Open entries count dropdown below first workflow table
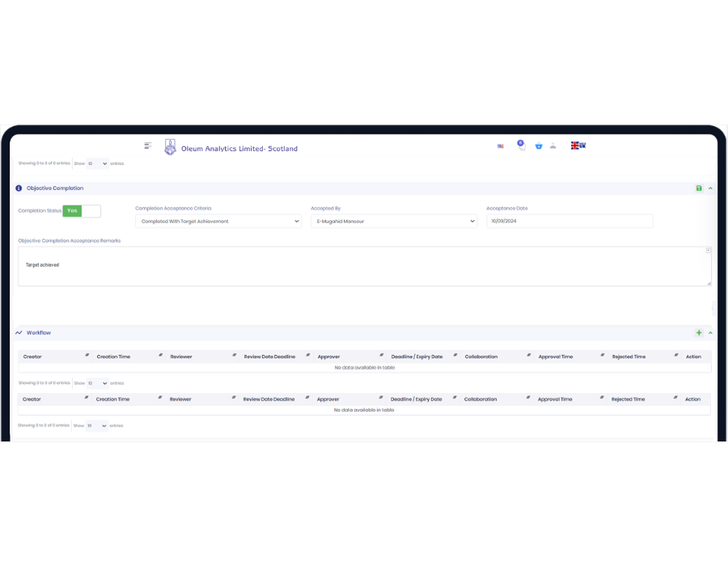Viewport: 728px width, 566px height. (97, 383)
